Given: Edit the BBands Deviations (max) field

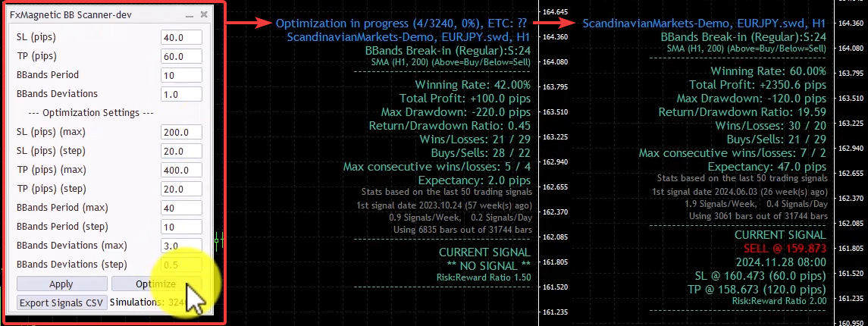Looking at the screenshot, I should tap(181, 246).
